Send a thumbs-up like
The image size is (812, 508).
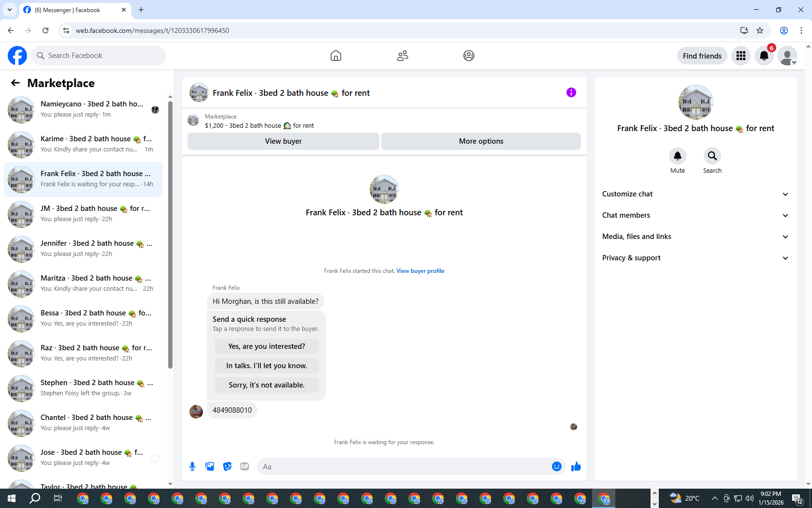tap(576, 466)
